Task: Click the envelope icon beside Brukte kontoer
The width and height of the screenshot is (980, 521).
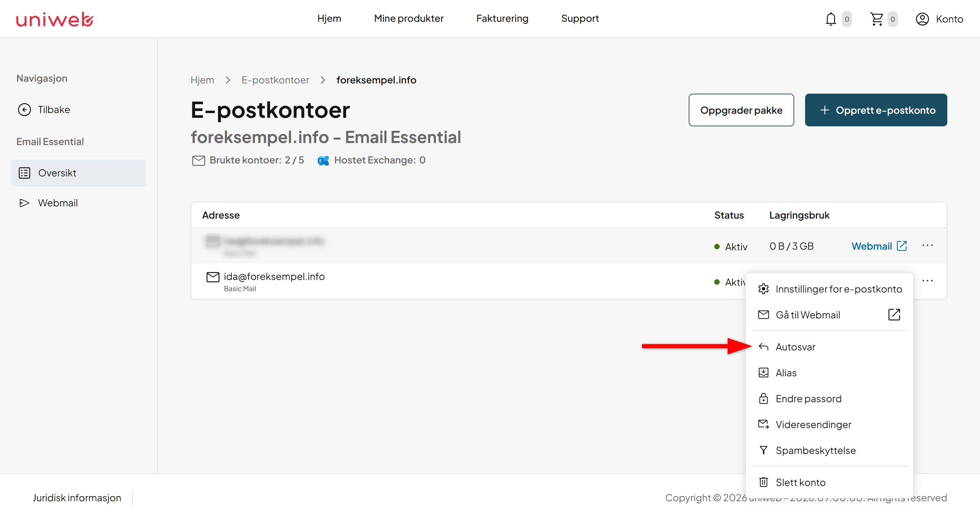Action: point(198,160)
